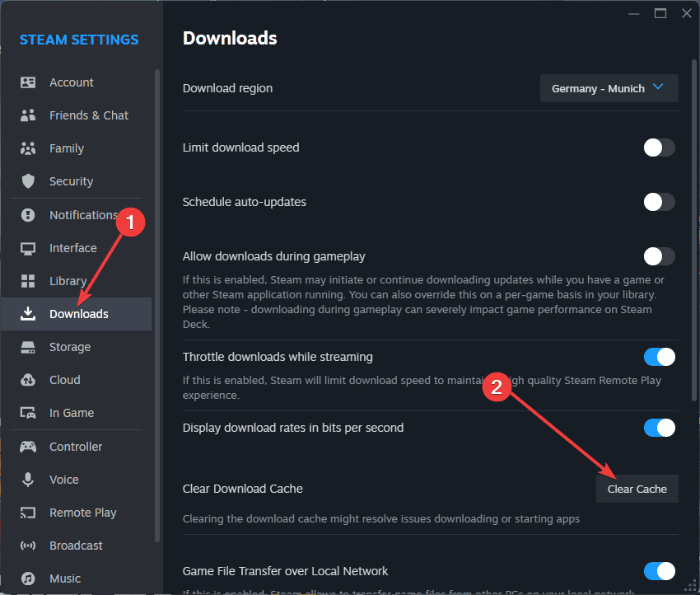Viewport: 700px width, 595px height.
Task: Click the Notifications exclamation icon
Action: pyautogui.click(x=28, y=215)
